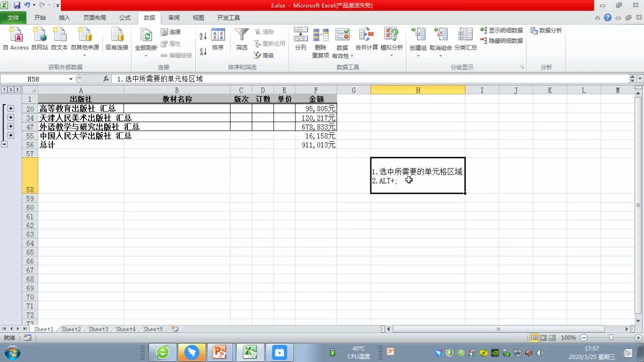The height and width of the screenshot is (362, 644).
Task: Open Customize Quick Access Toolbar dropdown
Action: point(57,6)
